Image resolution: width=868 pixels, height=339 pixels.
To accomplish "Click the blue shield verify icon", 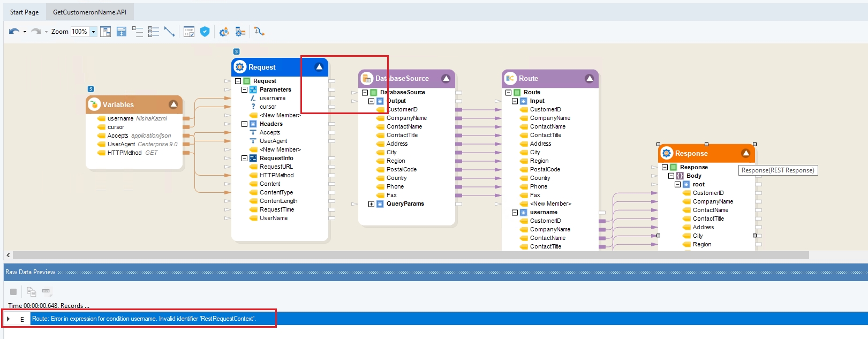I will click(x=205, y=32).
